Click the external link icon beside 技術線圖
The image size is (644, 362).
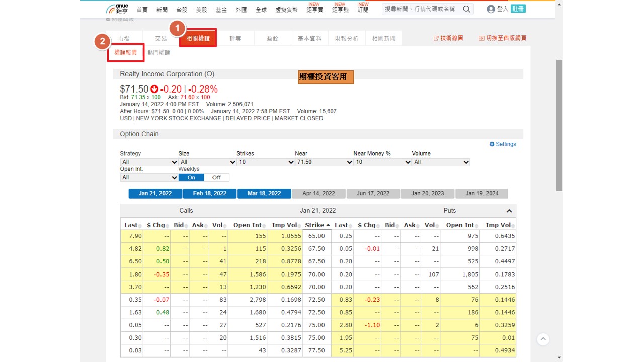436,38
